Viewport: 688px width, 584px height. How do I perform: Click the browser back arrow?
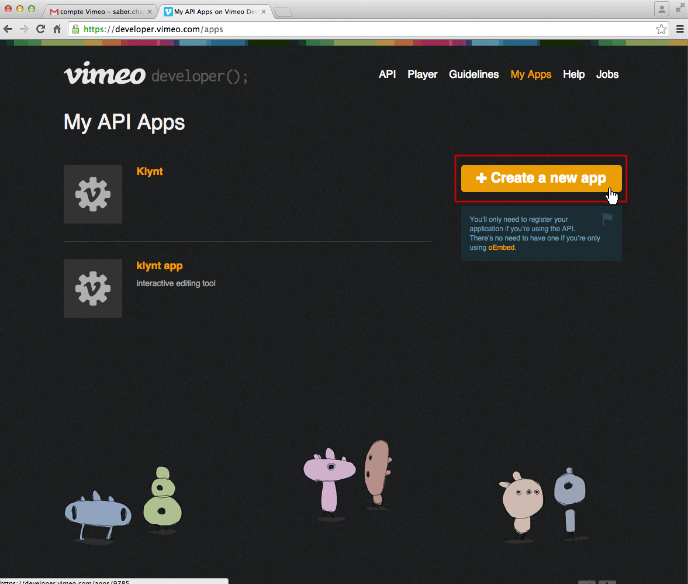pos(8,29)
